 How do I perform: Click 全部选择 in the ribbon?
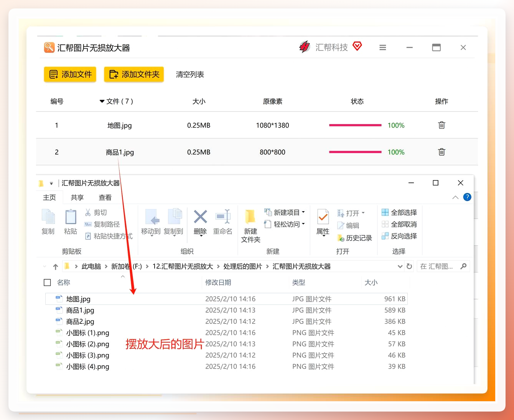[399, 212]
